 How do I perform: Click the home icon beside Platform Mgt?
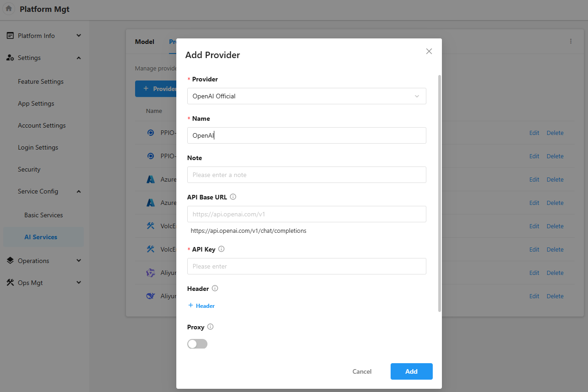9,9
